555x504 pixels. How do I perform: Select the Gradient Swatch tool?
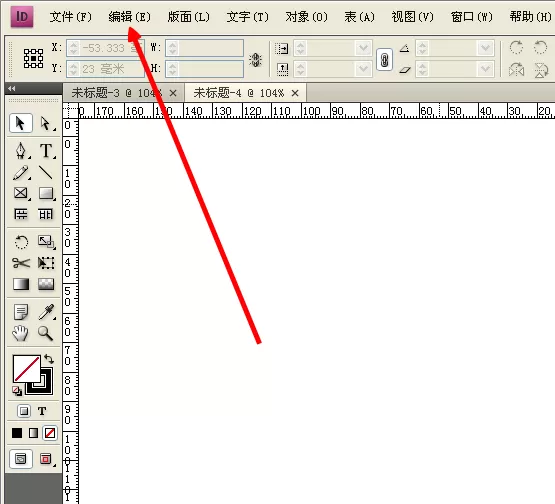(21, 284)
